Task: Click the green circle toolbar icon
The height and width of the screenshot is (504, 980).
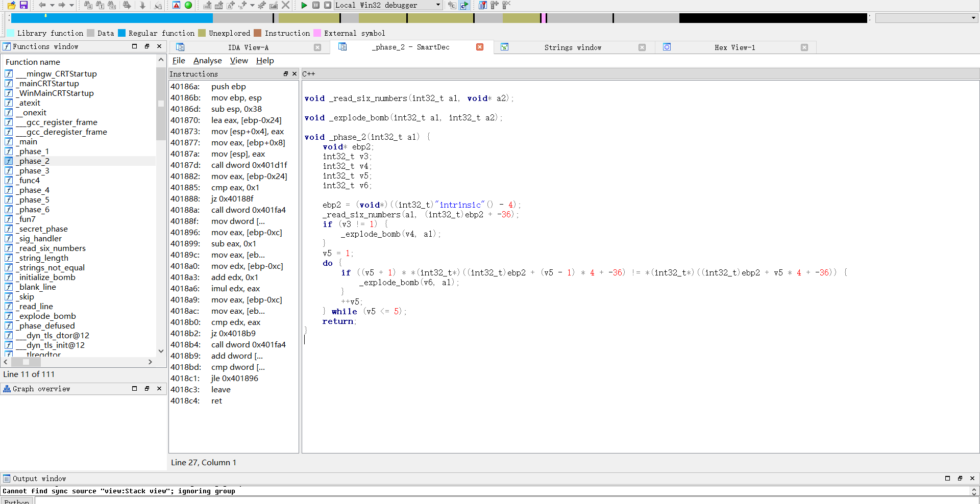Action: [188, 5]
